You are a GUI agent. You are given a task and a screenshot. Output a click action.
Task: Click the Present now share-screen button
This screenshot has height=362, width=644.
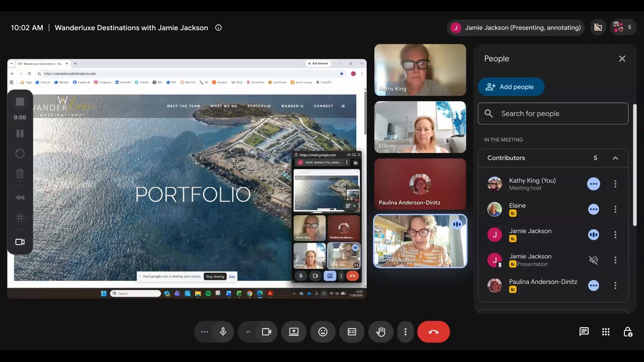click(294, 332)
